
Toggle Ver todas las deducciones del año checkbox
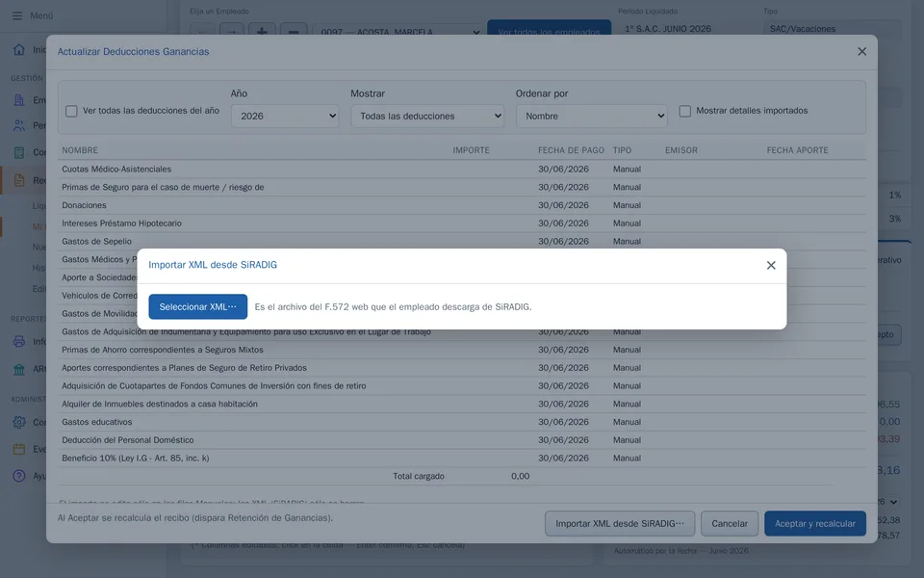coord(71,111)
